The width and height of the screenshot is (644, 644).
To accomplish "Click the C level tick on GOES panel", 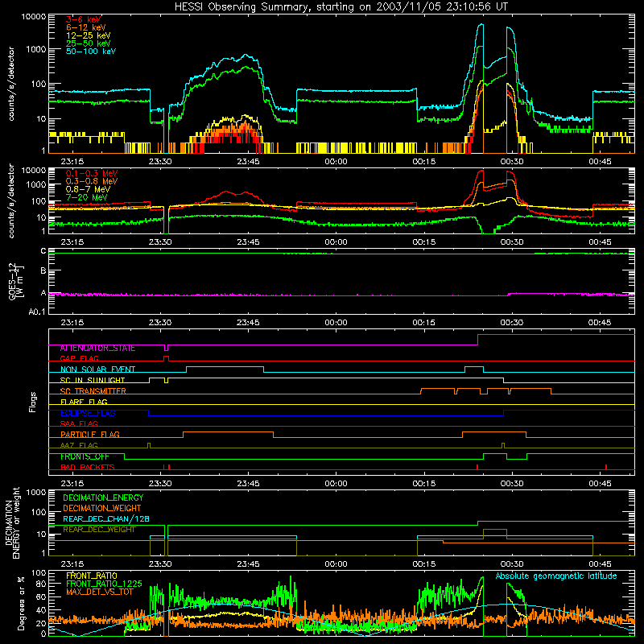I will [x=43, y=251].
